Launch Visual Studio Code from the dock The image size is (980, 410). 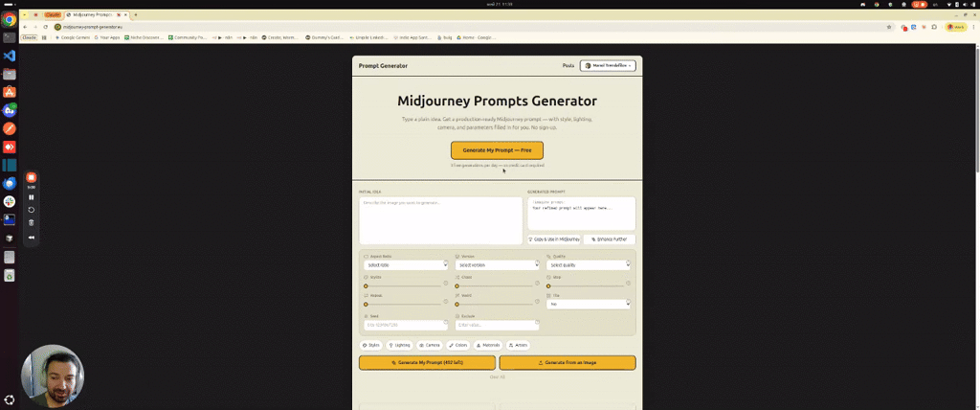point(10,56)
